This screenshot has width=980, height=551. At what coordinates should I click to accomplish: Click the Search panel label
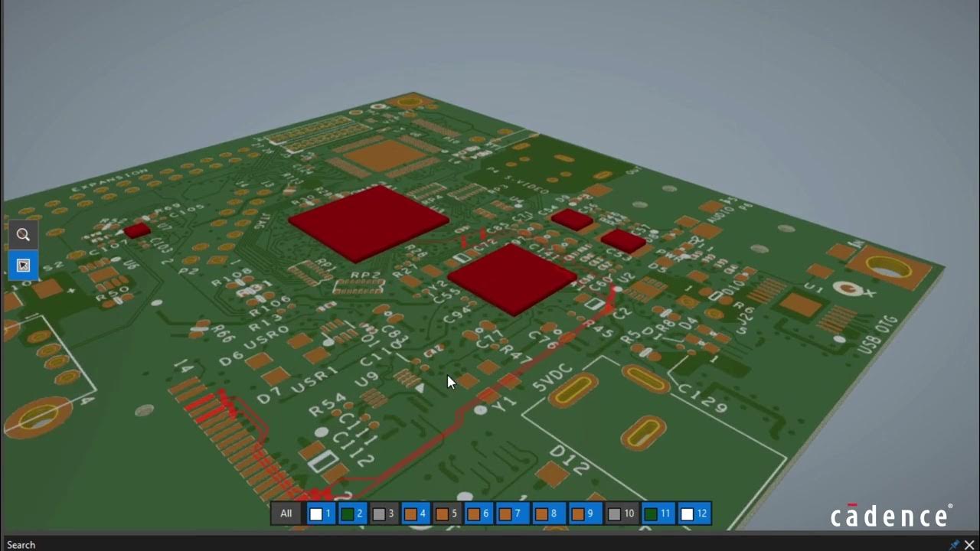click(21, 544)
